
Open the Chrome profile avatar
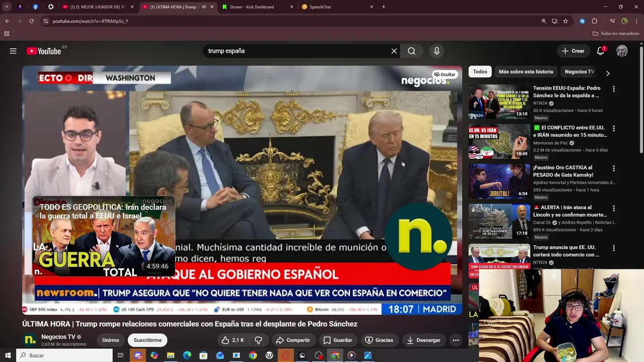pyautogui.click(x=624, y=21)
